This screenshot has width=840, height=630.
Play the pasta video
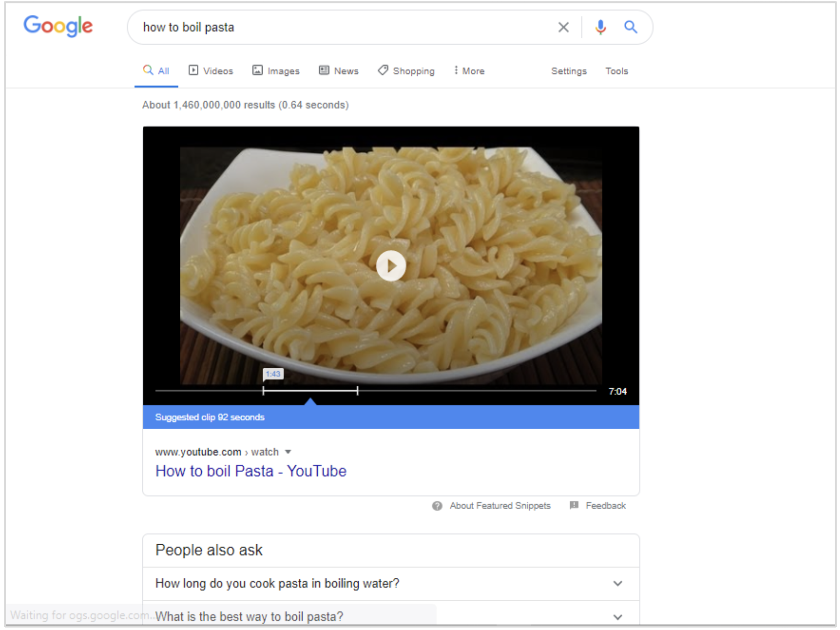pyautogui.click(x=391, y=266)
